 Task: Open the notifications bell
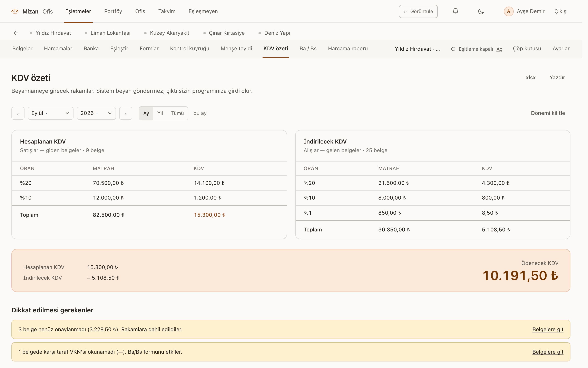[455, 11]
